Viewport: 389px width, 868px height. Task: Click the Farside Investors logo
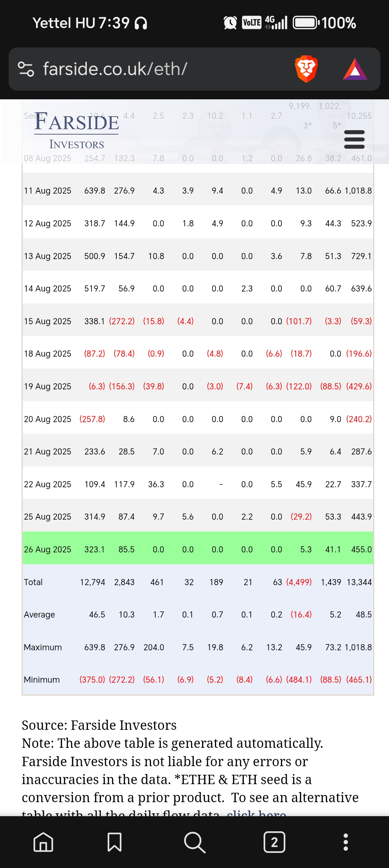pyautogui.click(x=76, y=130)
